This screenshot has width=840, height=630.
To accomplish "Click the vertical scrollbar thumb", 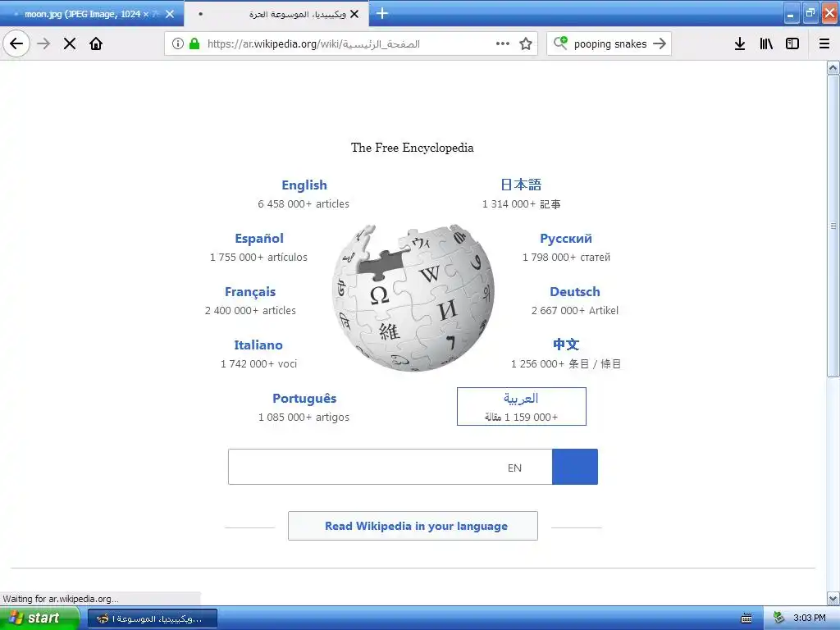I will click(833, 226).
